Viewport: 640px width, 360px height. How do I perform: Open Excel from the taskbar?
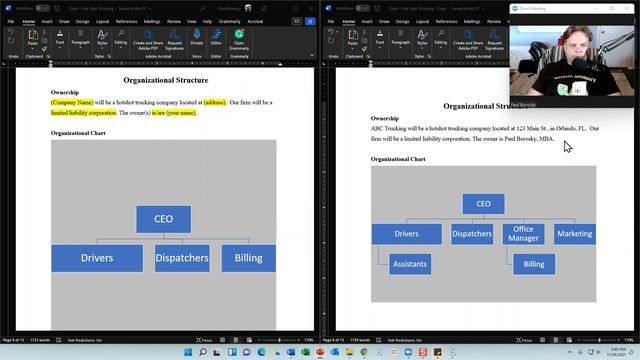tap(305, 352)
